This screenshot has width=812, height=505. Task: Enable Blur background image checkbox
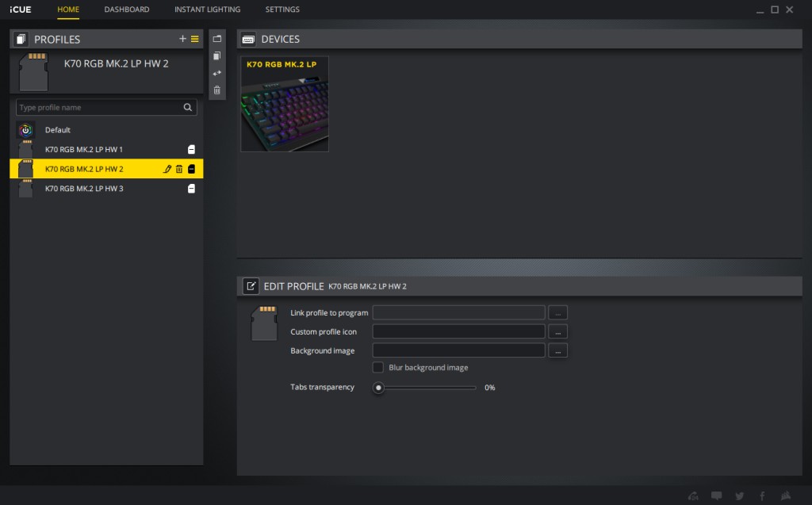[x=378, y=368]
